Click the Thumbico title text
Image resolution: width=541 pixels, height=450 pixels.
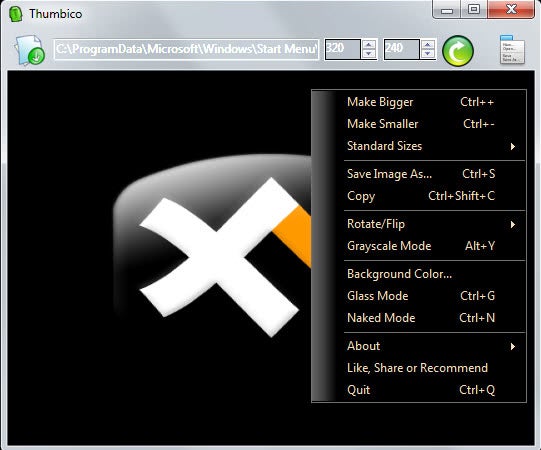click(56, 14)
